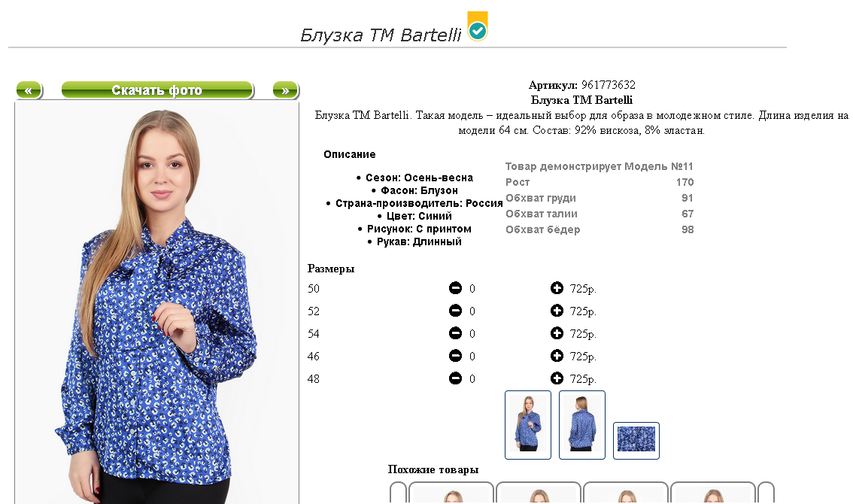Click the 725р. price for size 50

click(583, 288)
